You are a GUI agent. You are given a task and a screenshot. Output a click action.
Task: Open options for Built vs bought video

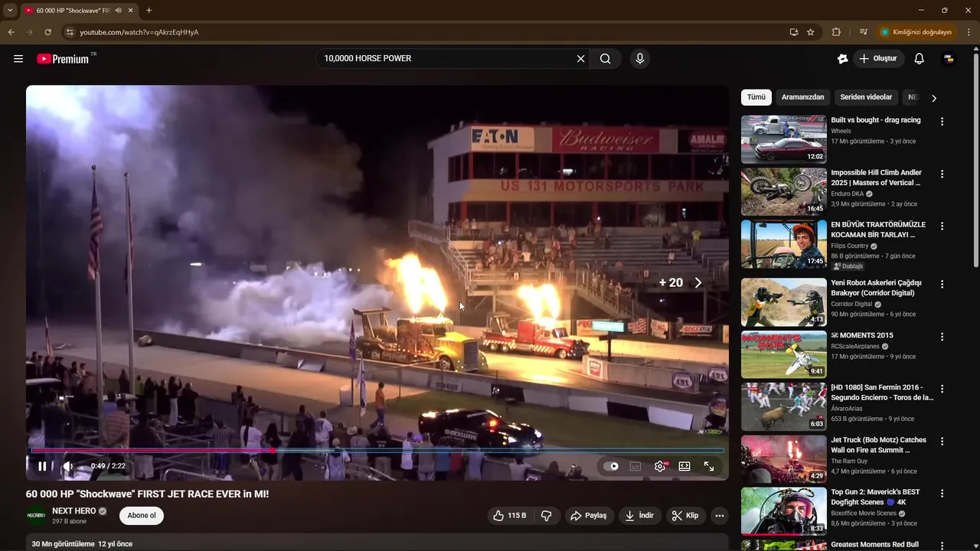coord(942,121)
